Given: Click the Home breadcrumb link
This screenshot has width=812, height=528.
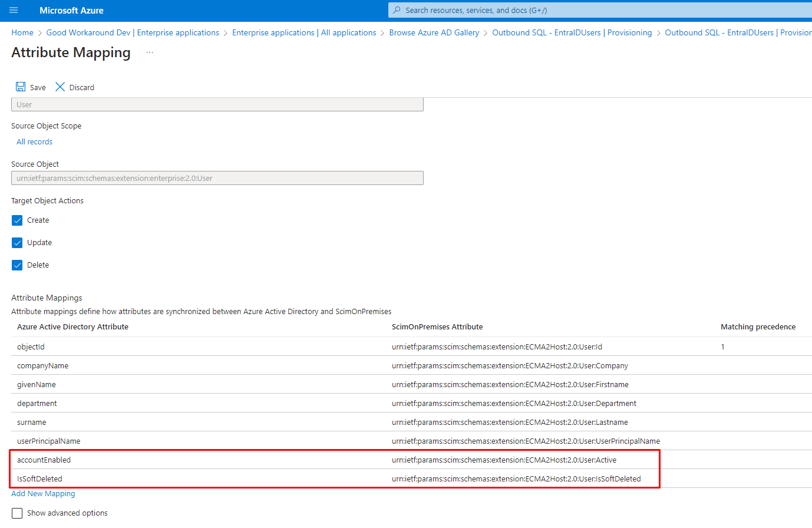Looking at the screenshot, I should (22, 33).
